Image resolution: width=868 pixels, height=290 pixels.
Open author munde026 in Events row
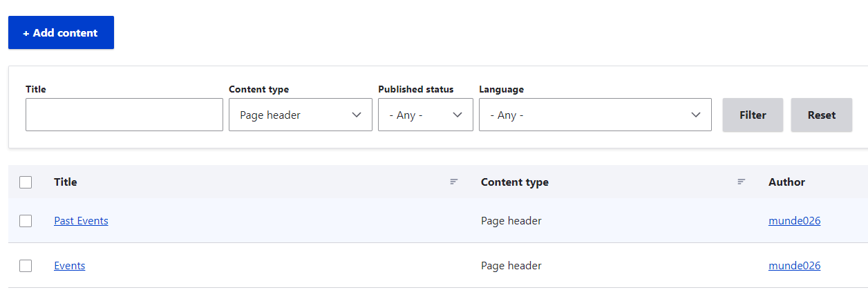click(794, 266)
